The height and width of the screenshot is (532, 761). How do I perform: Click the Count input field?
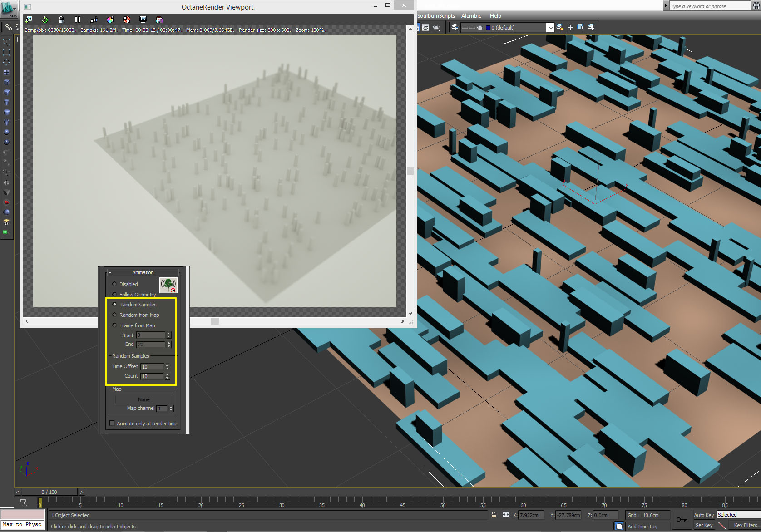pos(153,376)
